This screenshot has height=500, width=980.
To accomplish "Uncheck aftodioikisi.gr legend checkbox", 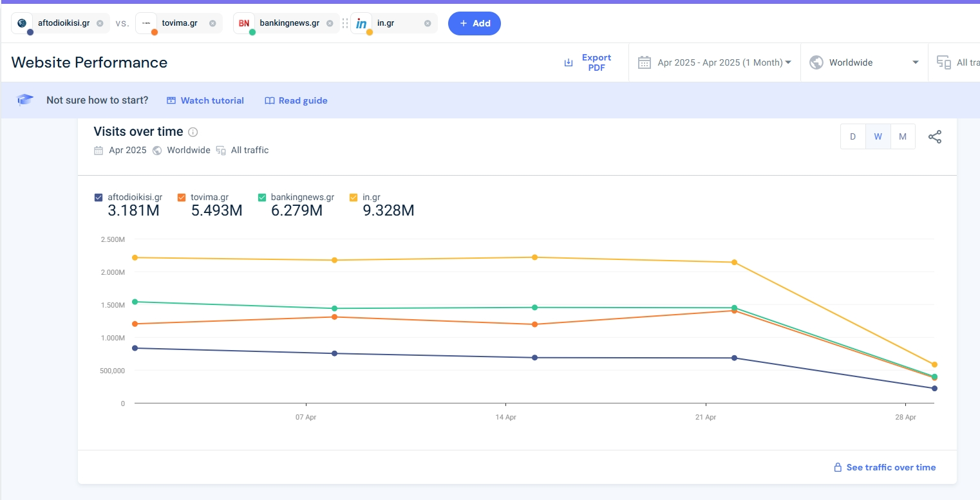I will pos(99,198).
